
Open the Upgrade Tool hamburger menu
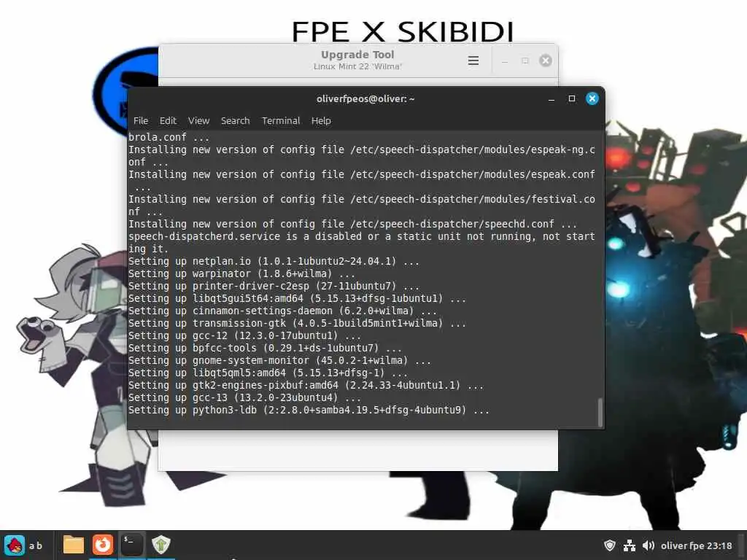click(x=473, y=61)
